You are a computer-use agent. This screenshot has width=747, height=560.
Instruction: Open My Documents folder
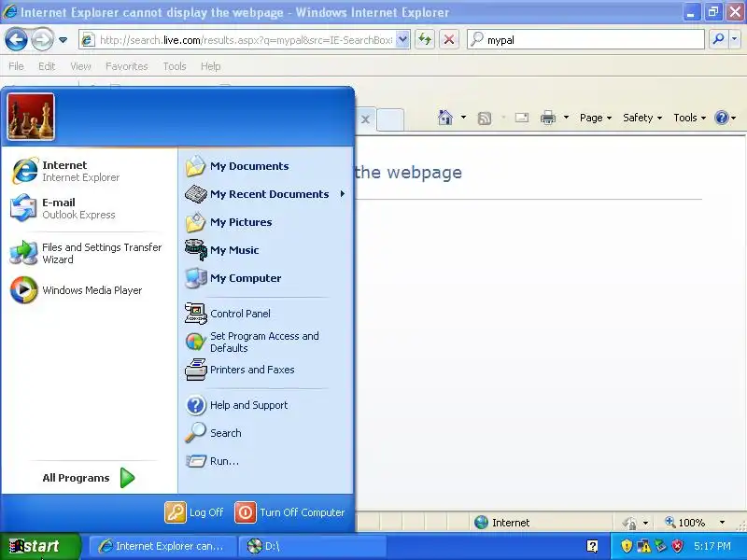[265, 166]
